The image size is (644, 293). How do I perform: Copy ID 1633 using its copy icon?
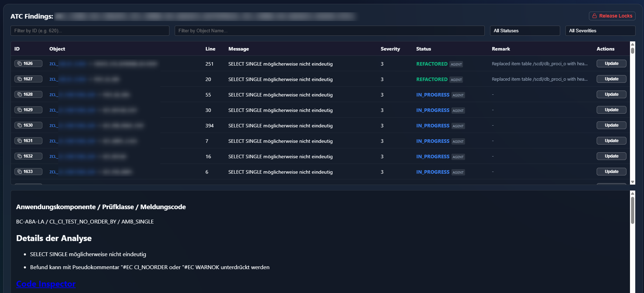20,172
